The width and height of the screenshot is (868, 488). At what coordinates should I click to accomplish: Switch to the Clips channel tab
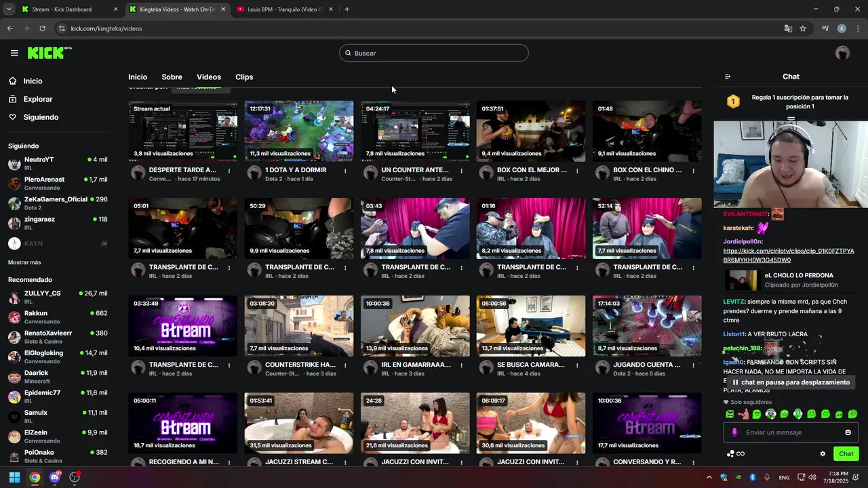click(x=244, y=77)
